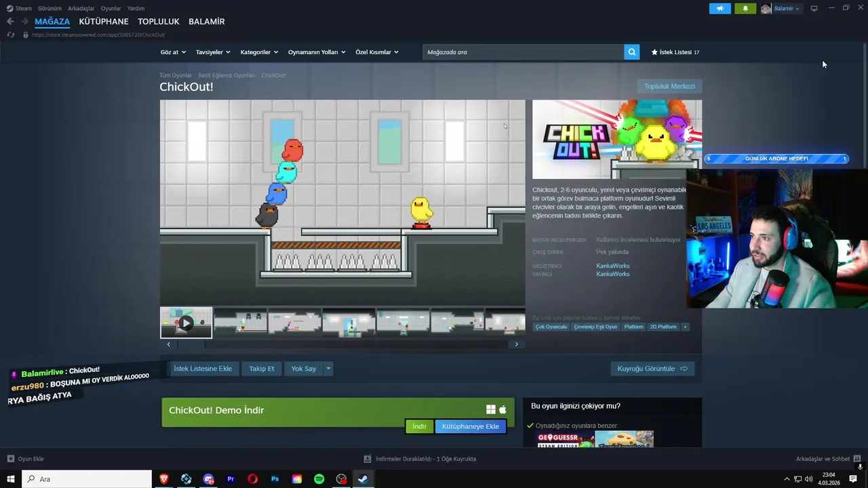Switch to the KÜTÜPHANE tab

pyautogui.click(x=104, y=22)
